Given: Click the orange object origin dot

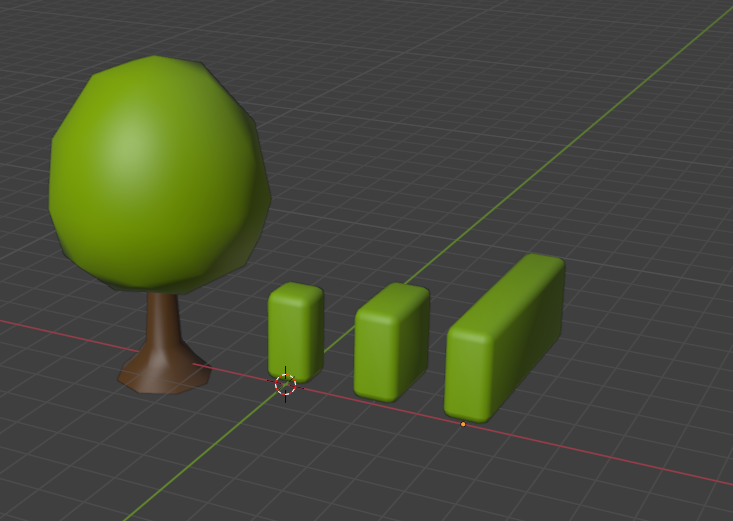Looking at the screenshot, I should 463,424.
